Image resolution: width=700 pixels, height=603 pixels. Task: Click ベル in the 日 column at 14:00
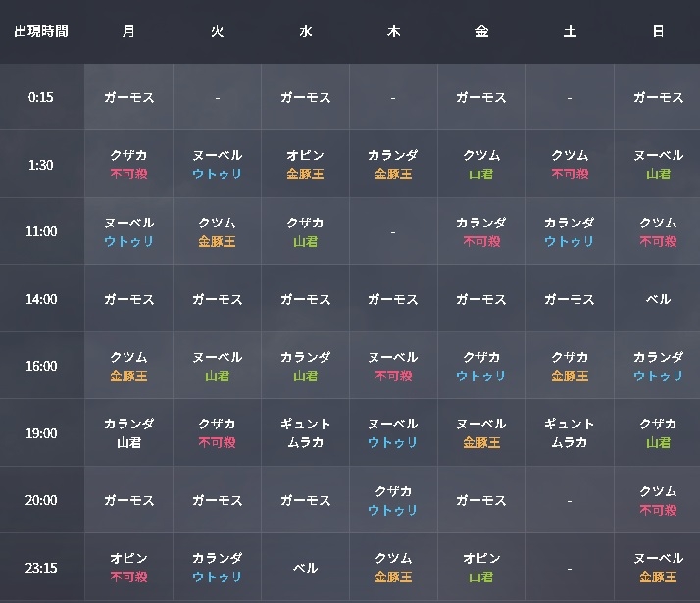658,299
